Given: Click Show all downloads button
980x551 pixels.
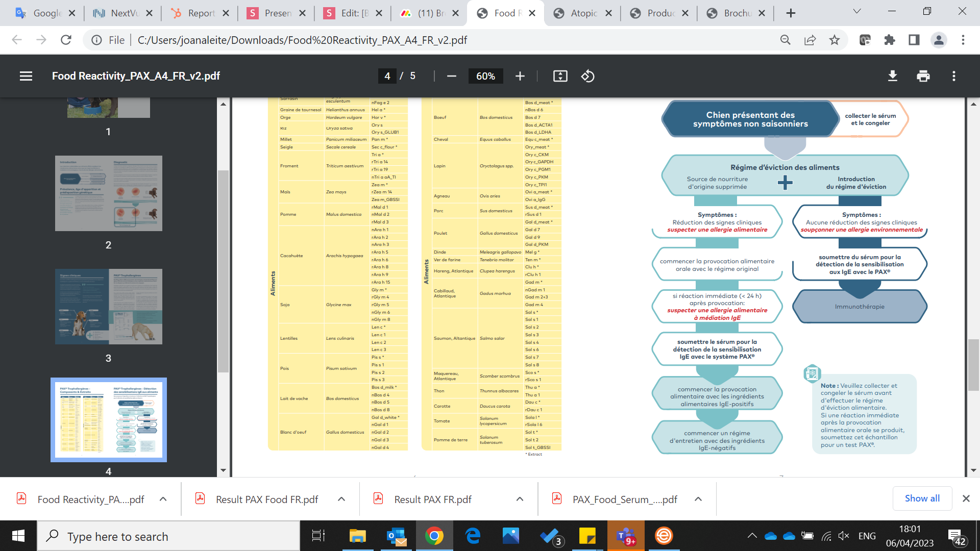Looking at the screenshot, I should [x=922, y=498].
